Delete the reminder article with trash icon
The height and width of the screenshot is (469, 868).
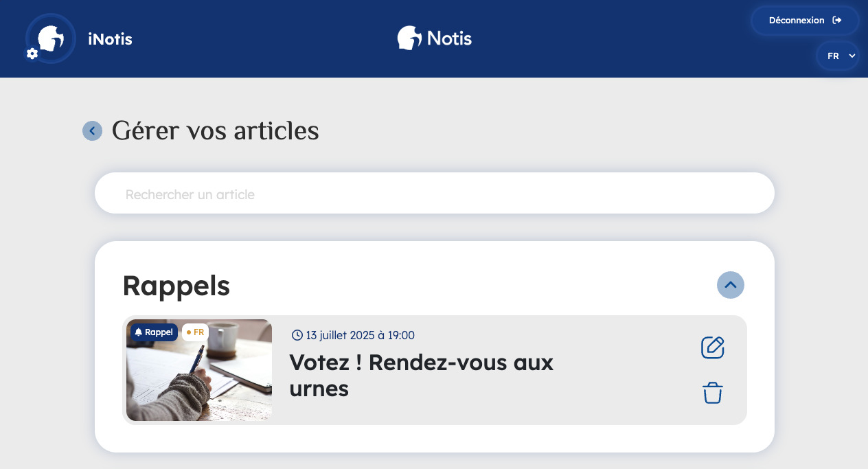(x=713, y=393)
